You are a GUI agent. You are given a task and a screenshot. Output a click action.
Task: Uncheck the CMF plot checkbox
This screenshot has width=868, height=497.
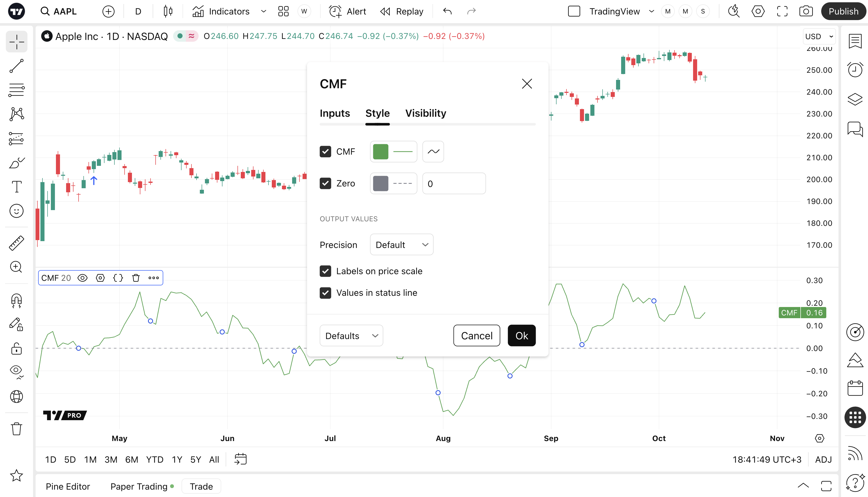[325, 152]
